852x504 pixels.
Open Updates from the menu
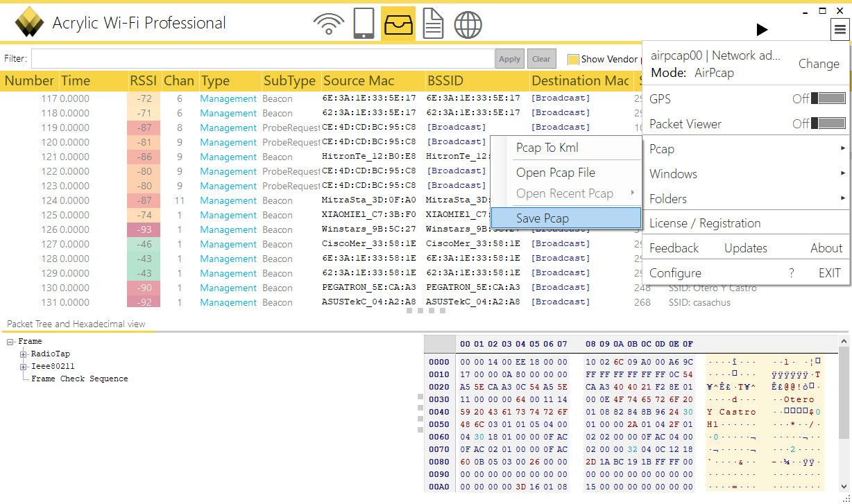coord(746,248)
